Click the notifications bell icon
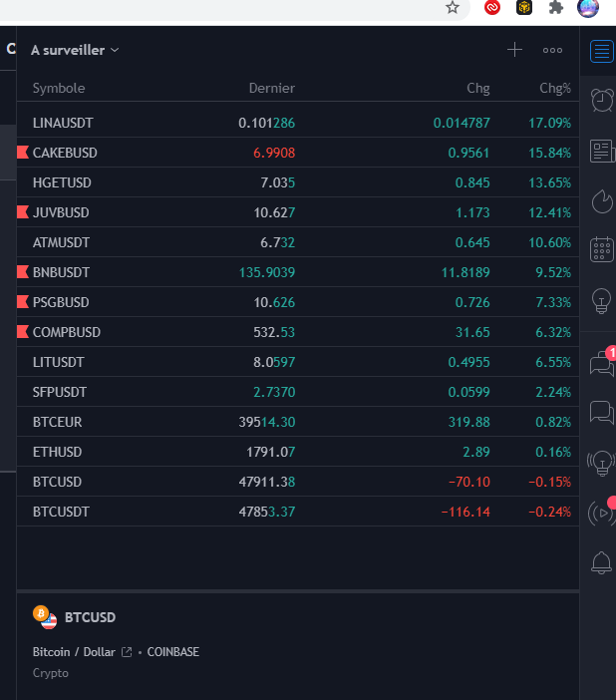Screen dimensions: 616x700 602,563
